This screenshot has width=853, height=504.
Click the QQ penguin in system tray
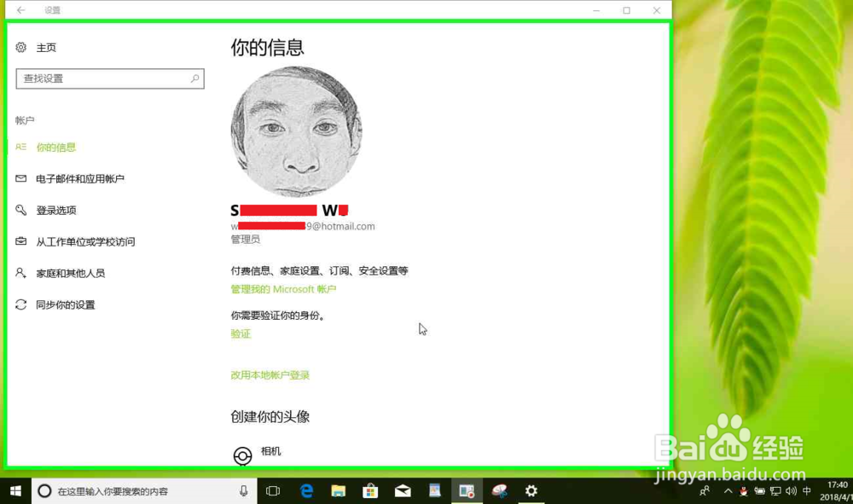[x=744, y=491]
